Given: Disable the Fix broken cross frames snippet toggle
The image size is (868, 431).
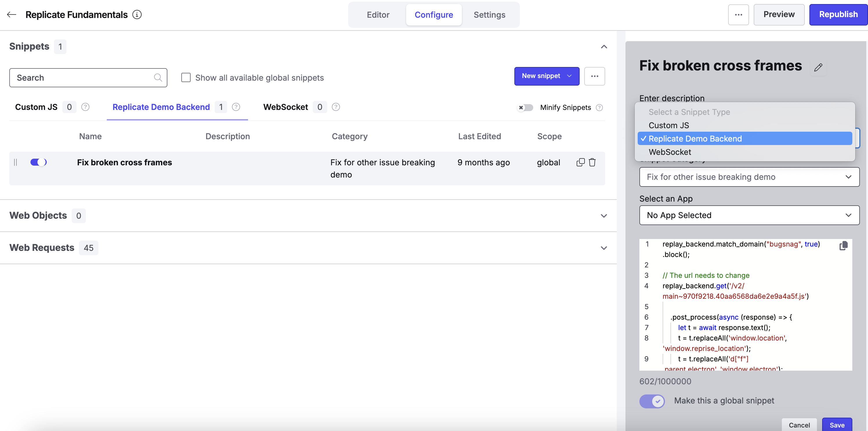Looking at the screenshot, I should 38,162.
